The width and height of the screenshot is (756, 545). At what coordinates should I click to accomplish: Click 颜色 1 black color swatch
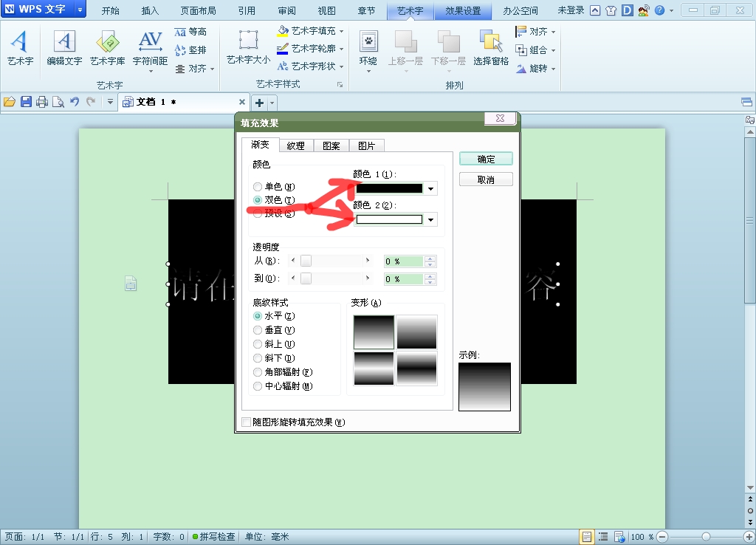coord(389,188)
